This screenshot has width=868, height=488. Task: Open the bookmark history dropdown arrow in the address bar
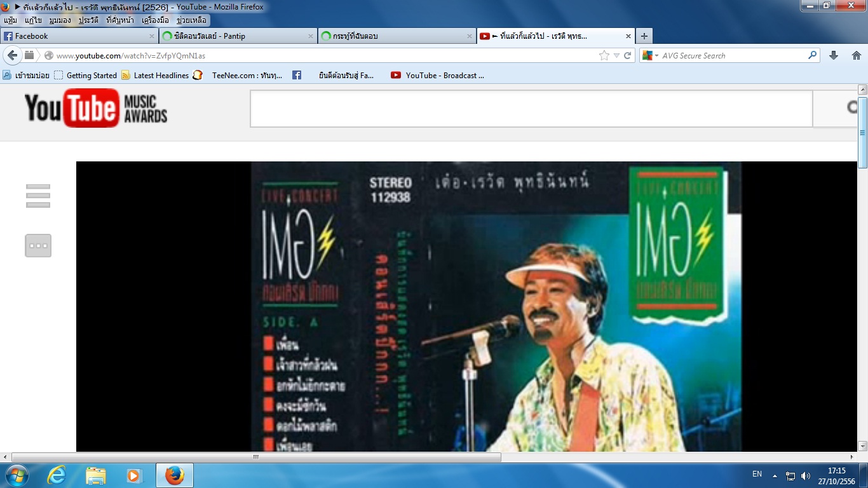click(x=616, y=56)
